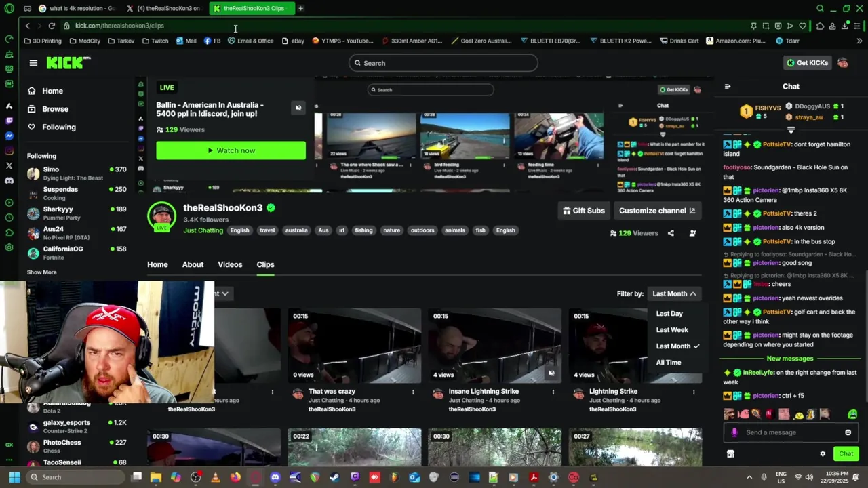The height and width of the screenshot is (488, 868).
Task: Click Customize channel button
Action: [x=657, y=211]
